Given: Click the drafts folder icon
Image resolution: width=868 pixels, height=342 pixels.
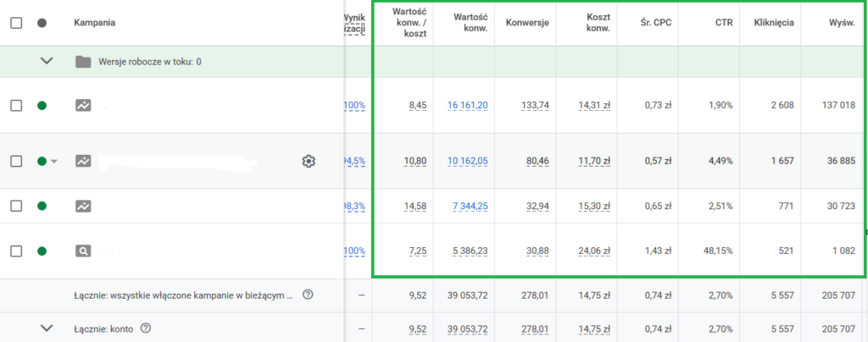Looking at the screenshot, I should (83, 62).
